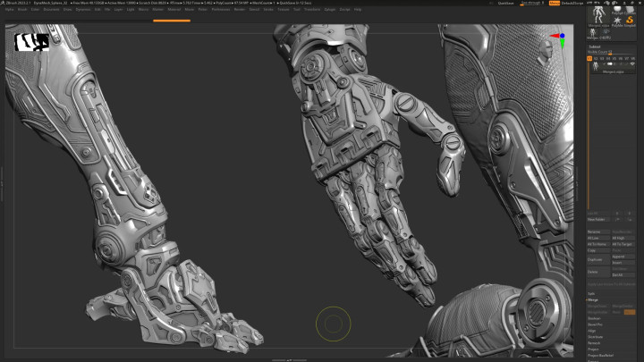Expand the Remesh section
This screenshot has height=362, width=644.
tap(594, 342)
